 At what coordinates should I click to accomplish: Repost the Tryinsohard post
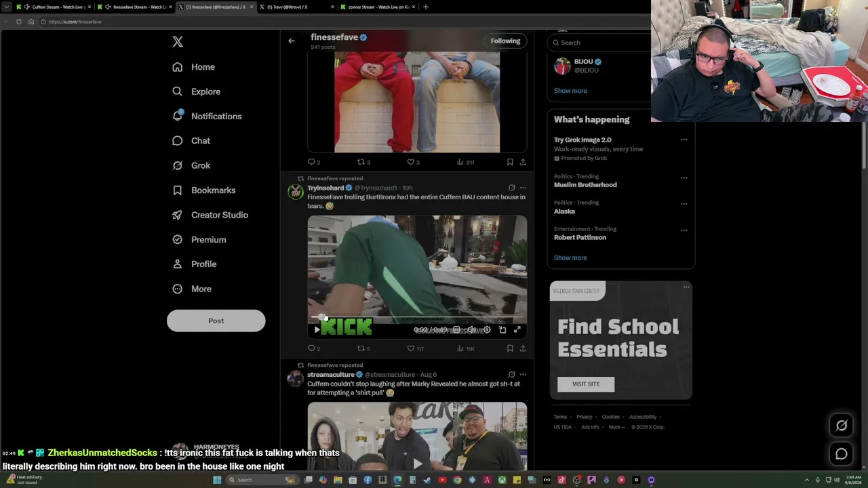(x=362, y=348)
